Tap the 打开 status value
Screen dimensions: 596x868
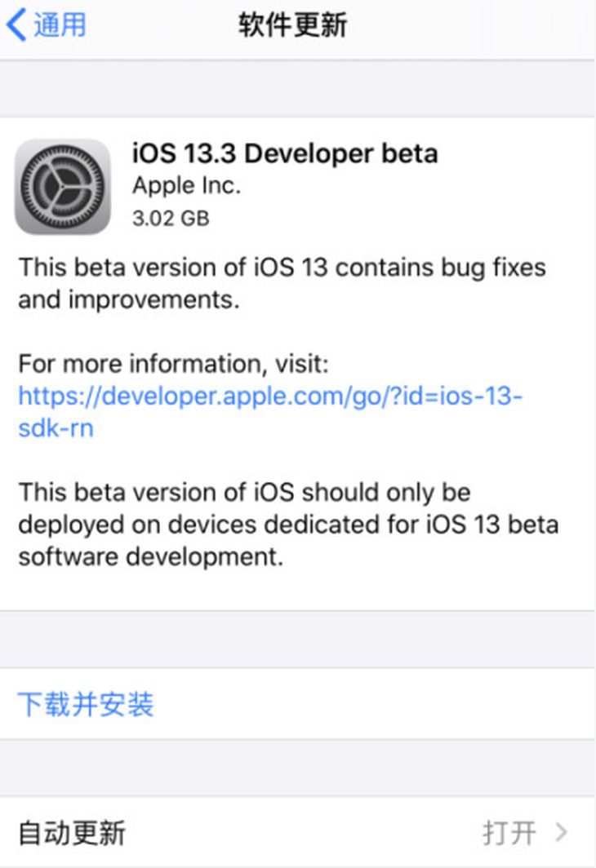pos(509,833)
